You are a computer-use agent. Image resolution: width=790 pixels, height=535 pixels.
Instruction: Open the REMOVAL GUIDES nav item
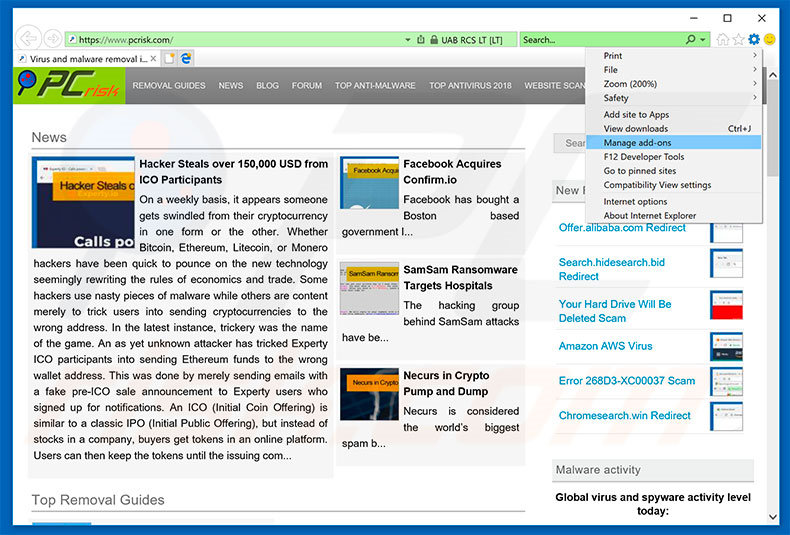[169, 86]
